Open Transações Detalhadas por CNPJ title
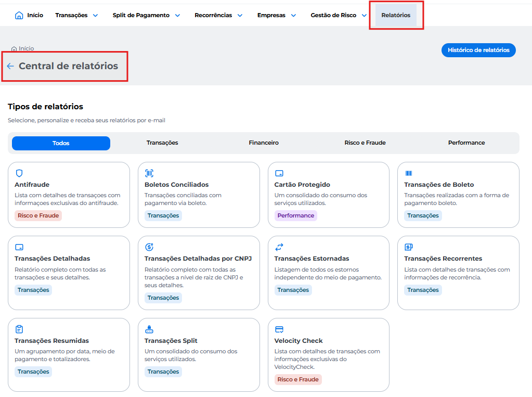The image size is (532, 397). click(198, 259)
